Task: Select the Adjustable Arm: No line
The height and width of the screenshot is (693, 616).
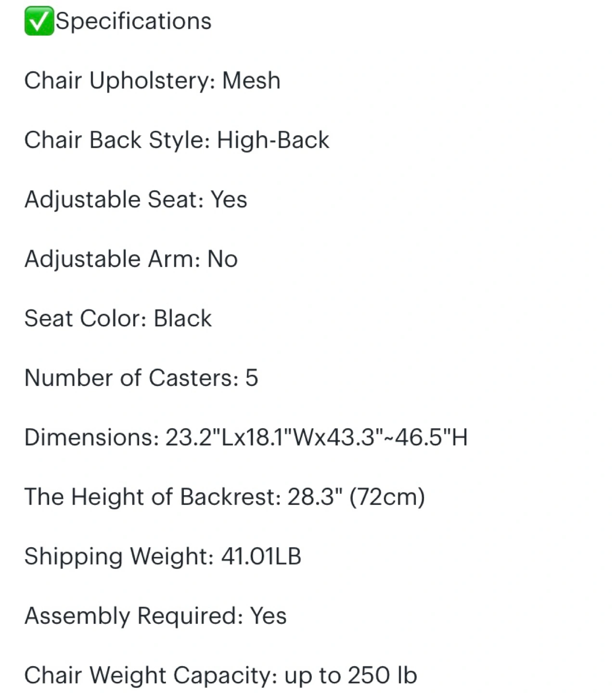Action: (131, 259)
